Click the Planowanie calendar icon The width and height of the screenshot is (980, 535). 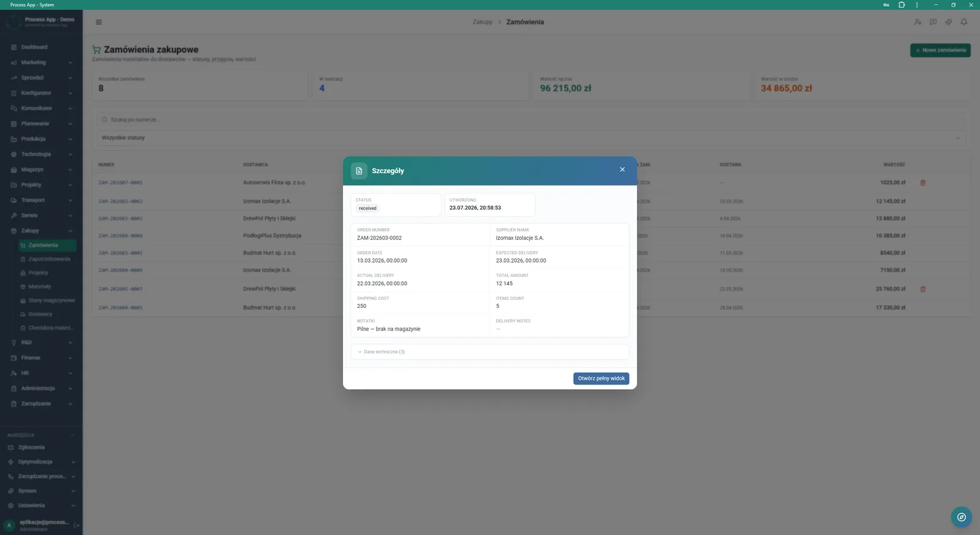[x=13, y=124]
